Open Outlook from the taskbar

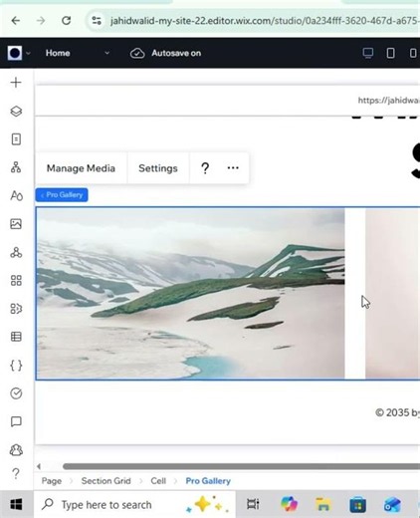point(392,505)
